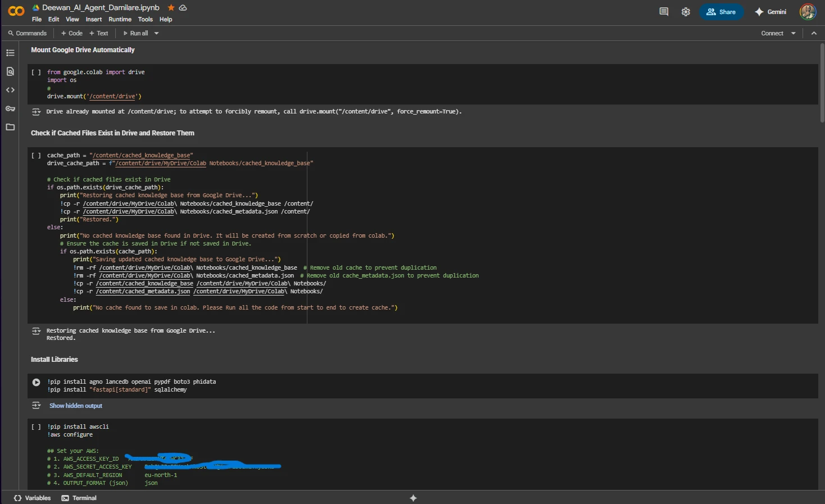Select heading Mount Google Drive Automatically

point(83,50)
